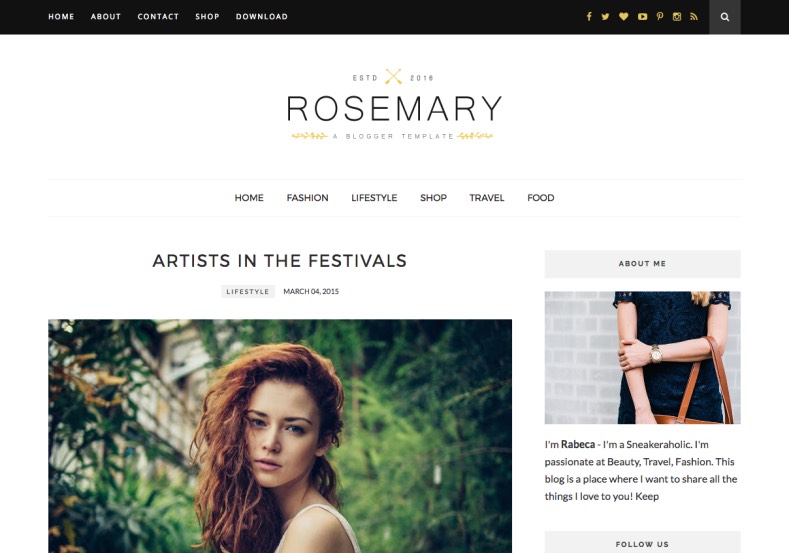This screenshot has width=789, height=553.
Task: Select Travel in main menu
Action: [487, 198]
